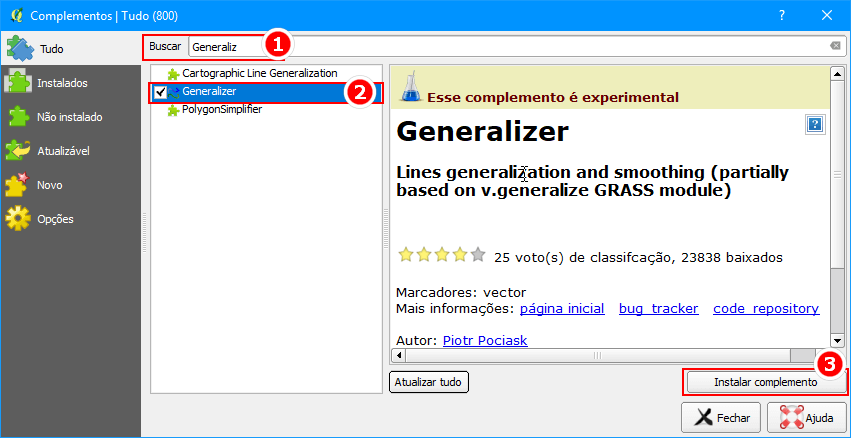Viewport: 851px width, 438px height.
Task: Select the PolygonSimplifier plugin
Action: pos(223,110)
